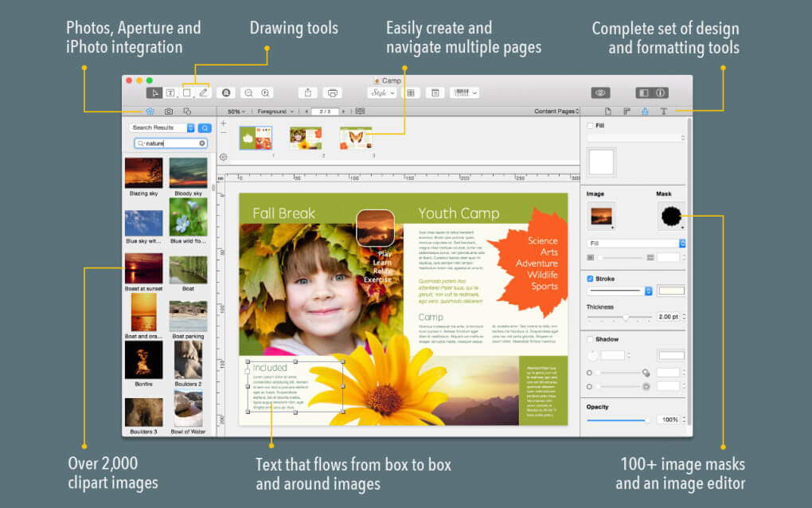Viewport: 812px width, 508px height.
Task: Click the blue search button
Action: (x=205, y=127)
